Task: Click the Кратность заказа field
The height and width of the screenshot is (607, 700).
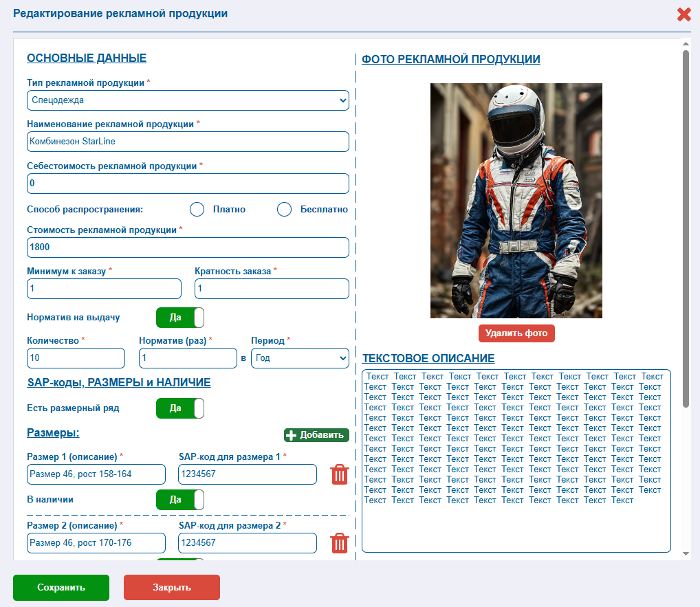Action: [272, 289]
